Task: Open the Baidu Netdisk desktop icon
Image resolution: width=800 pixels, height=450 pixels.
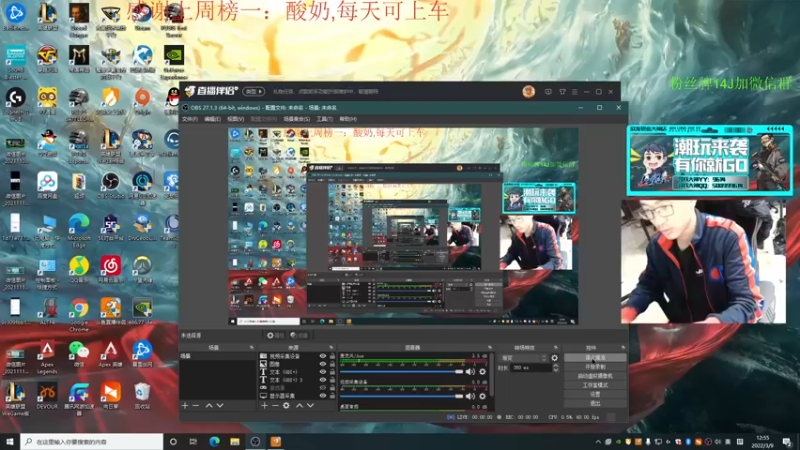Action: [47, 186]
